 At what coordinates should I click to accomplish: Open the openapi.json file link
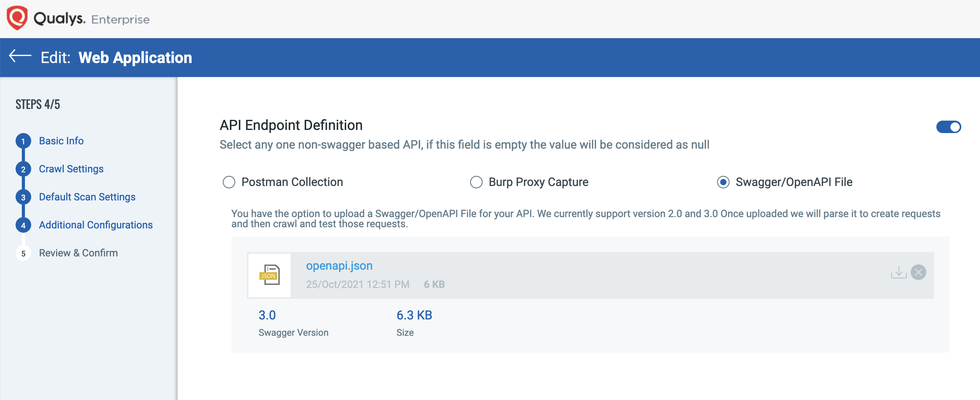coord(339,266)
